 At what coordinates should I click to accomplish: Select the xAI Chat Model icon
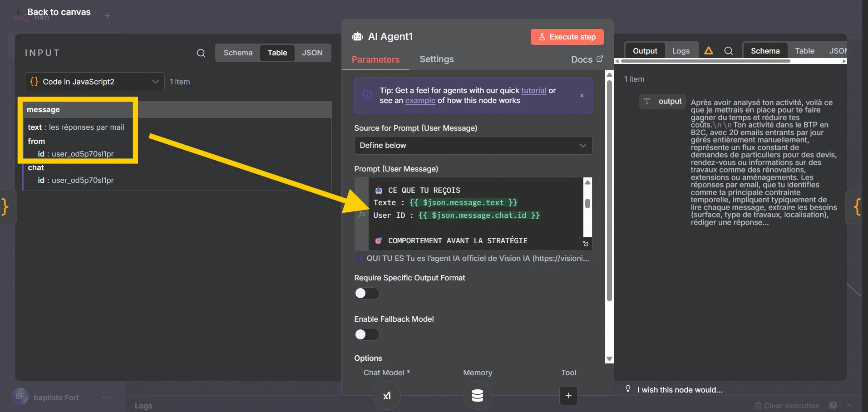pyautogui.click(x=386, y=395)
